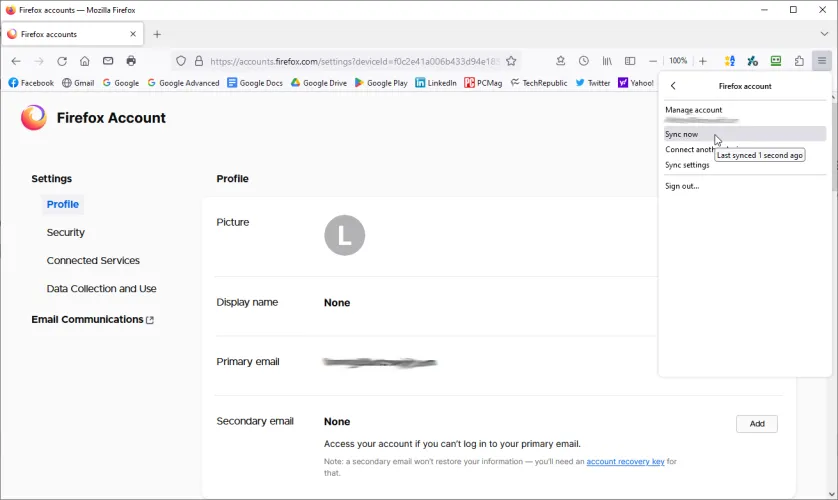Viewport: 838px width, 500px height.
Task: Open Connected Services section
Action: tap(93, 260)
